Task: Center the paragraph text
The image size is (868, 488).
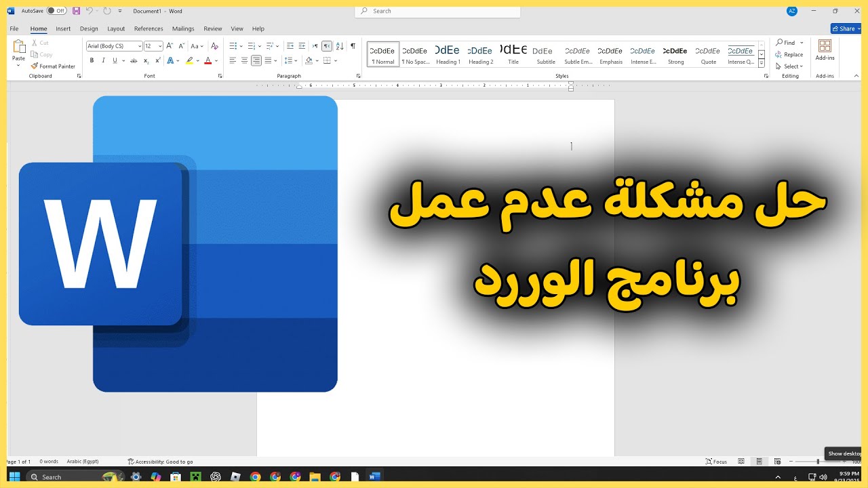Action: coord(244,60)
